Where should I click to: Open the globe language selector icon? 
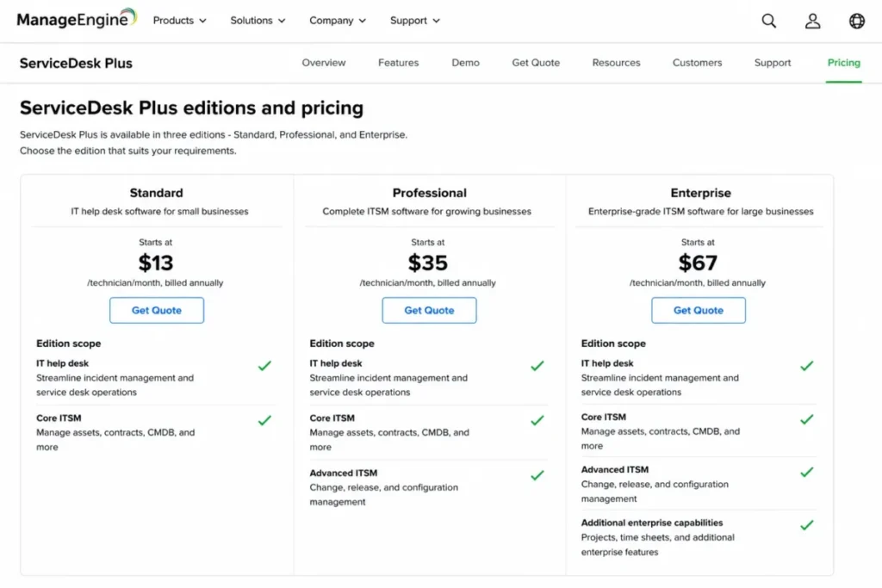point(857,21)
